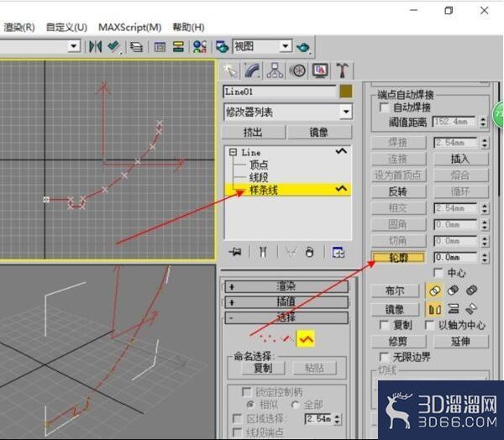Select 顶点 in modifier stack
This screenshot has height=440, width=504.
(259, 165)
